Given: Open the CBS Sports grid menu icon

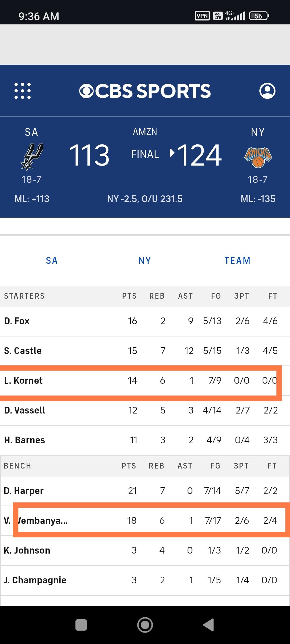Looking at the screenshot, I should coord(23,91).
